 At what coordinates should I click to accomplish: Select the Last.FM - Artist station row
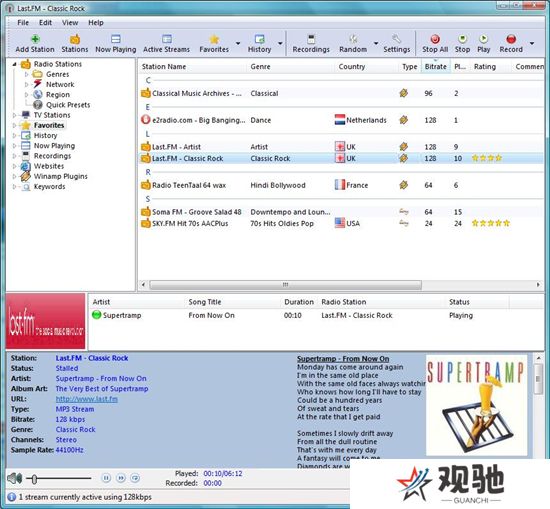[x=341, y=147]
